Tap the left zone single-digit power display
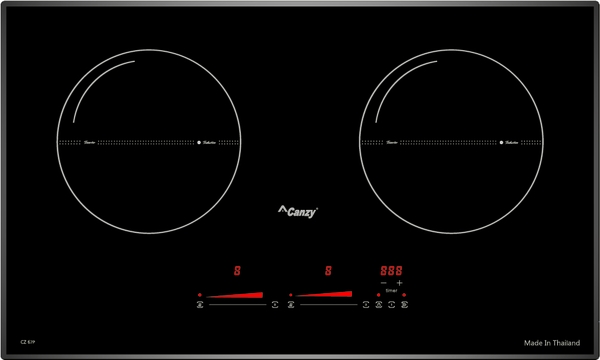600x360 pixels. (x=237, y=271)
